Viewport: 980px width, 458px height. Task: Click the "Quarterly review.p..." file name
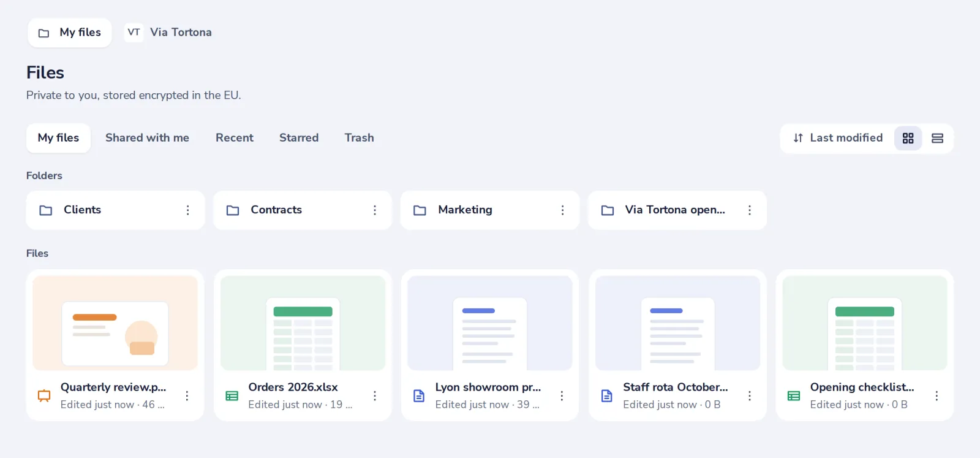113,387
